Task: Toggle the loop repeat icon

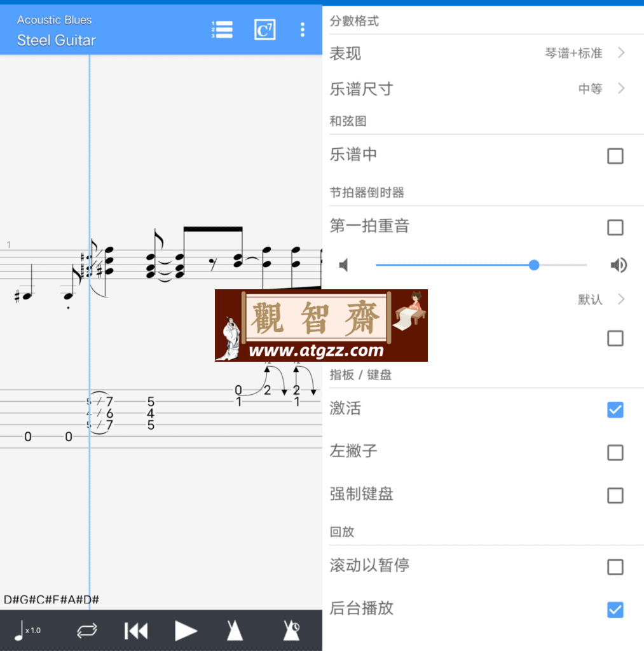Action: coord(87,631)
